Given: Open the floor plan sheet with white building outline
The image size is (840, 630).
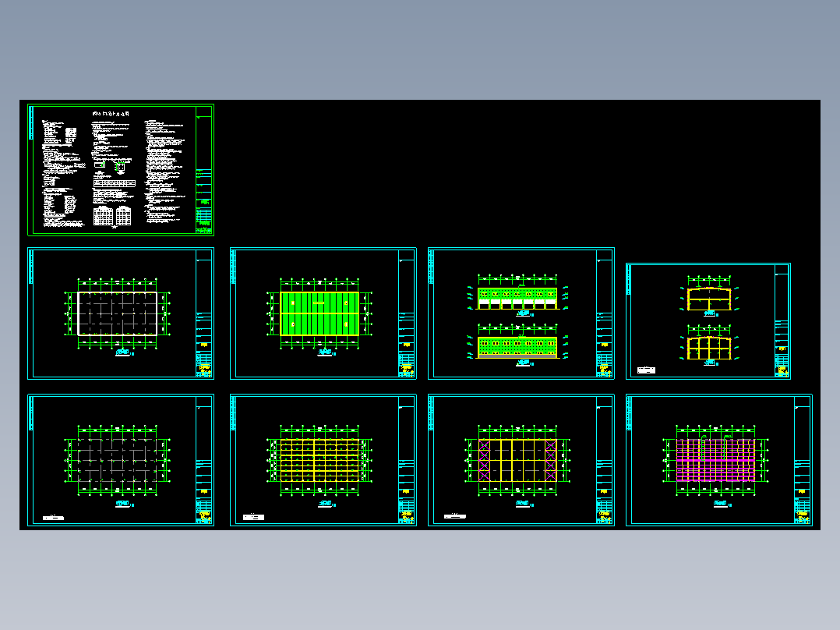Looking at the screenshot, I should point(121,313).
